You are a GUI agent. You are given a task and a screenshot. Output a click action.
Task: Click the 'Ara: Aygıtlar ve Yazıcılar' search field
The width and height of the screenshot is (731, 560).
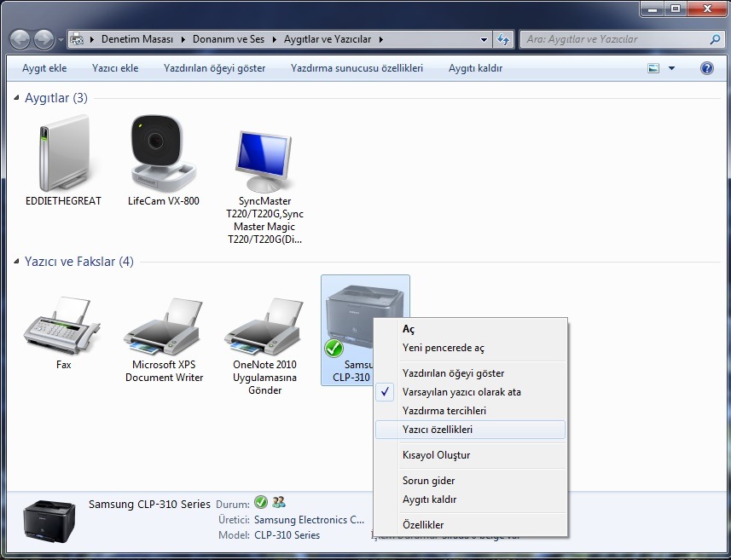point(614,39)
